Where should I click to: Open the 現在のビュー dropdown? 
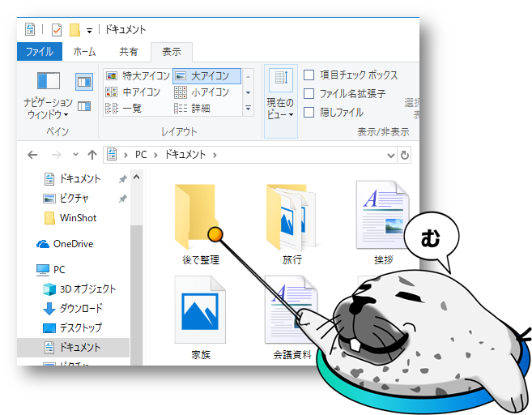pos(280,109)
